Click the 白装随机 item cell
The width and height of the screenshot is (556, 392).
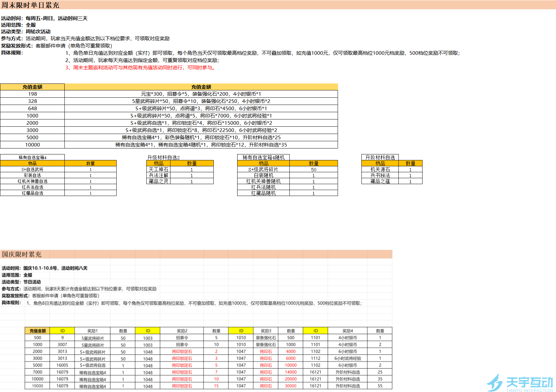coord(263,176)
